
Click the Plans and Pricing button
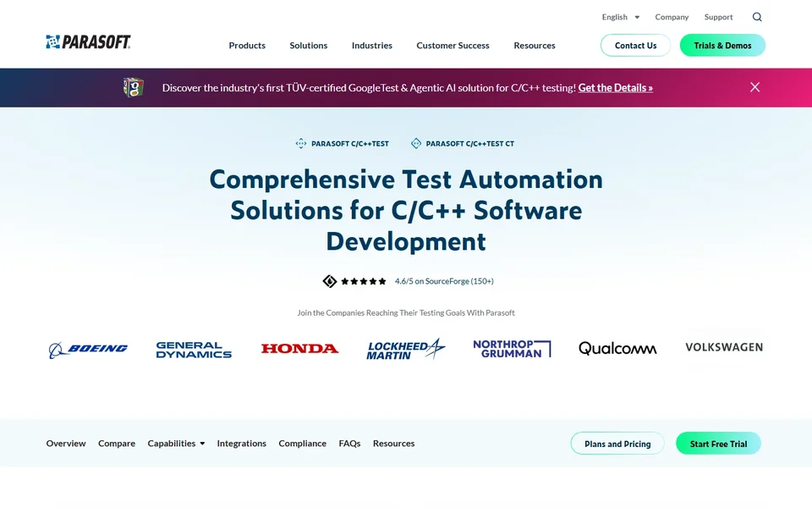(x=617, y=444)
